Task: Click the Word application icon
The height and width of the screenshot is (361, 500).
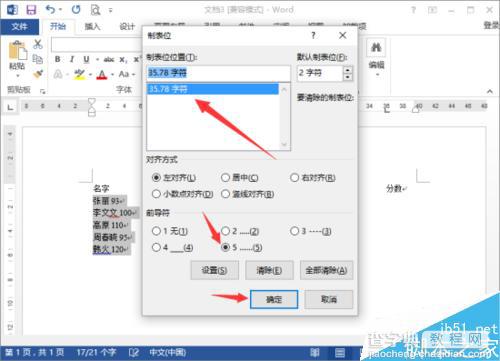Action: (12, 10)
